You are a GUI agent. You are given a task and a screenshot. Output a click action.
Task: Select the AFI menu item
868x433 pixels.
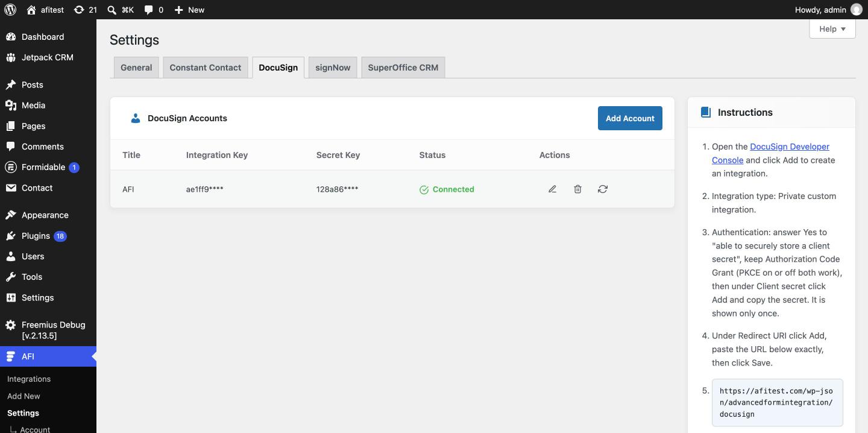point(48,356)
